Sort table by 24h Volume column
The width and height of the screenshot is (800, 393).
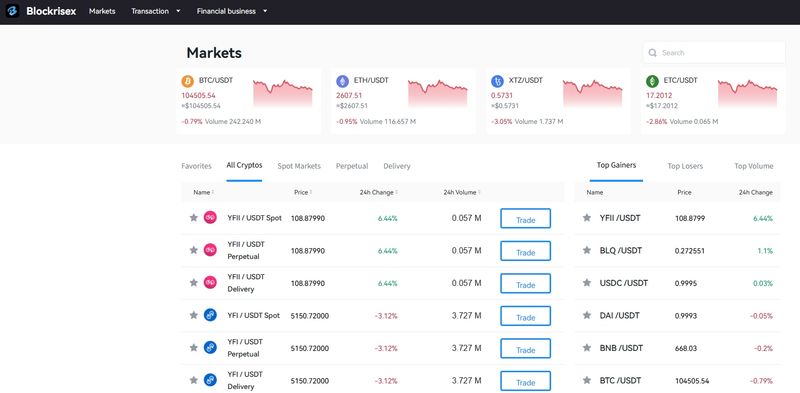tap(462, 192)
